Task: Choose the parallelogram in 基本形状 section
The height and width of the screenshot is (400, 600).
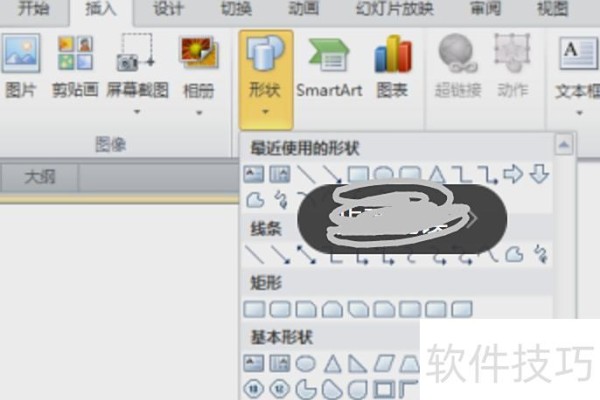Action: click(x=384, y=364)
